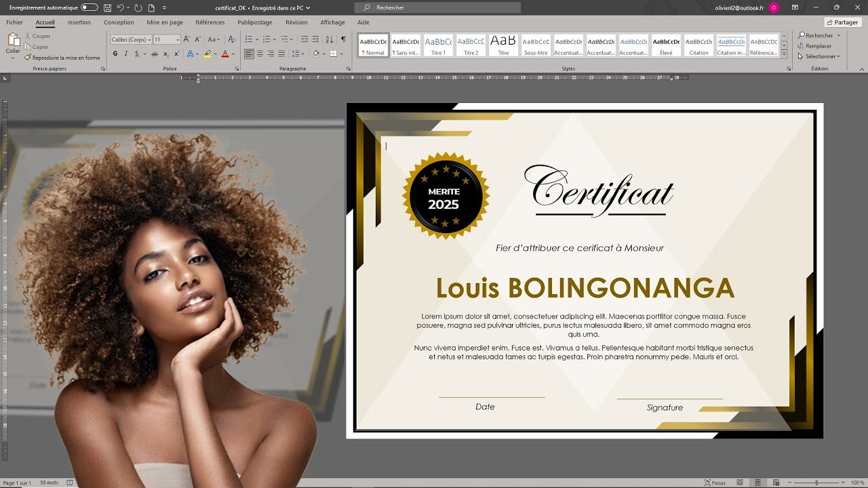This screenshot has height=488, width=868.
Task: Toggle left paragraph alignment
Action: [249, 54]
